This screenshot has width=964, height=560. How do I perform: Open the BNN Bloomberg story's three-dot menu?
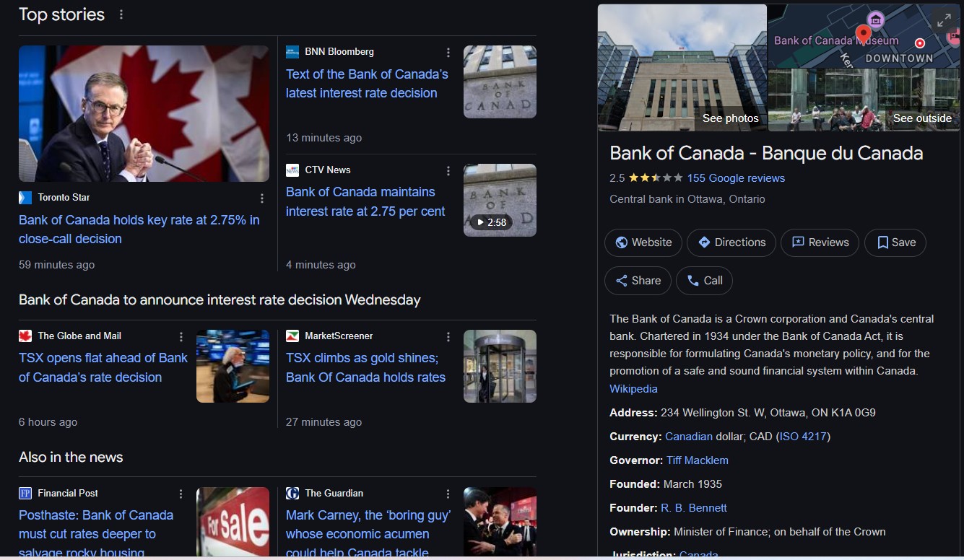(448, 53)
